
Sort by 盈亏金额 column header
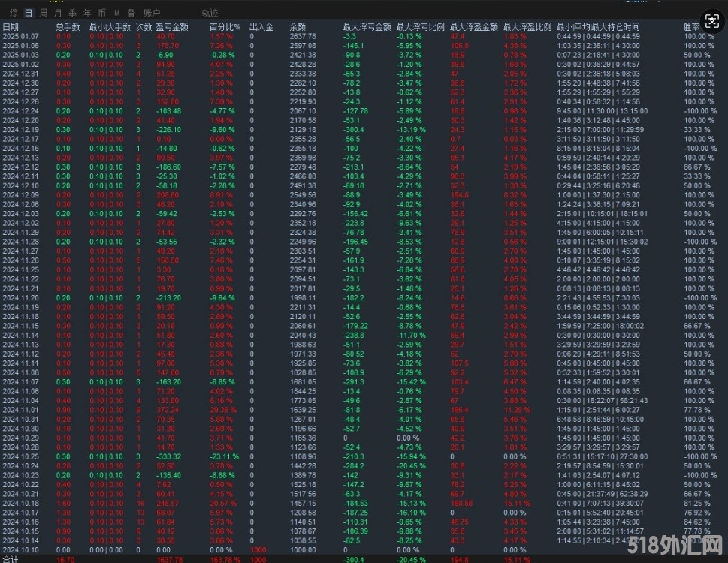[x=170, y=26]
